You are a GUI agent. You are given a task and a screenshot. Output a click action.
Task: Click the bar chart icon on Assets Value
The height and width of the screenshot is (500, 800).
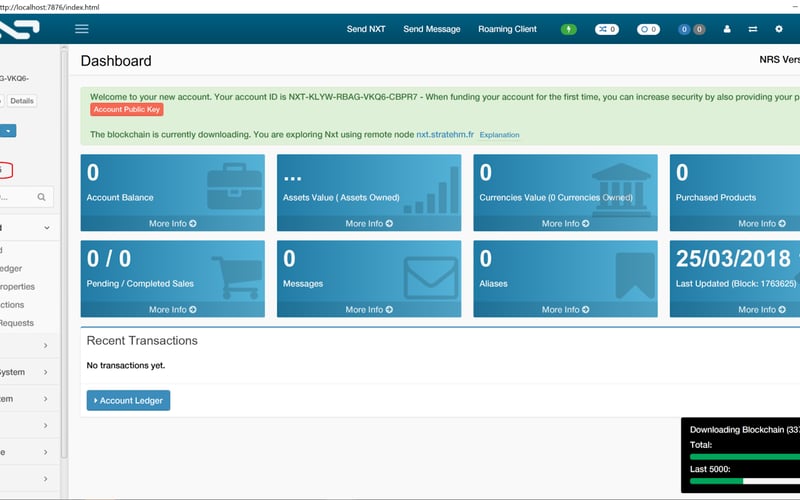pyautogui.click(x=431, y=189)
